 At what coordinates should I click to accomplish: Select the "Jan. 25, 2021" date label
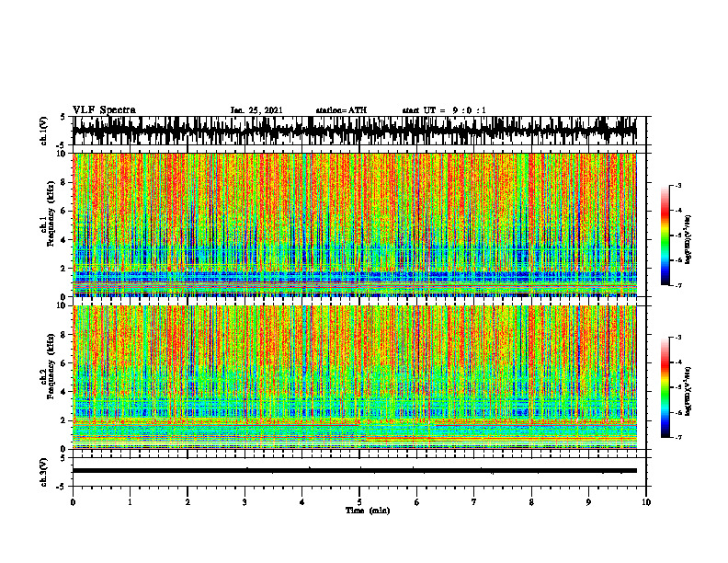(x=256, y=110)
